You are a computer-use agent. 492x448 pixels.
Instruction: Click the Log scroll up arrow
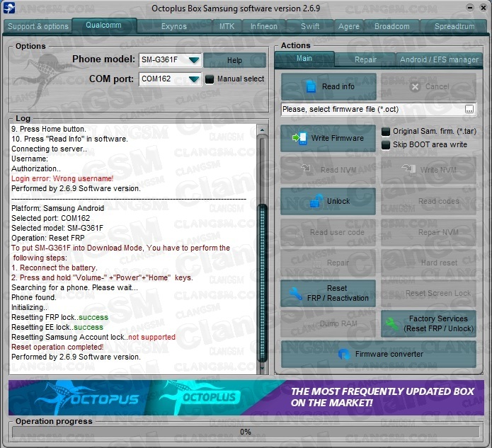262,130
